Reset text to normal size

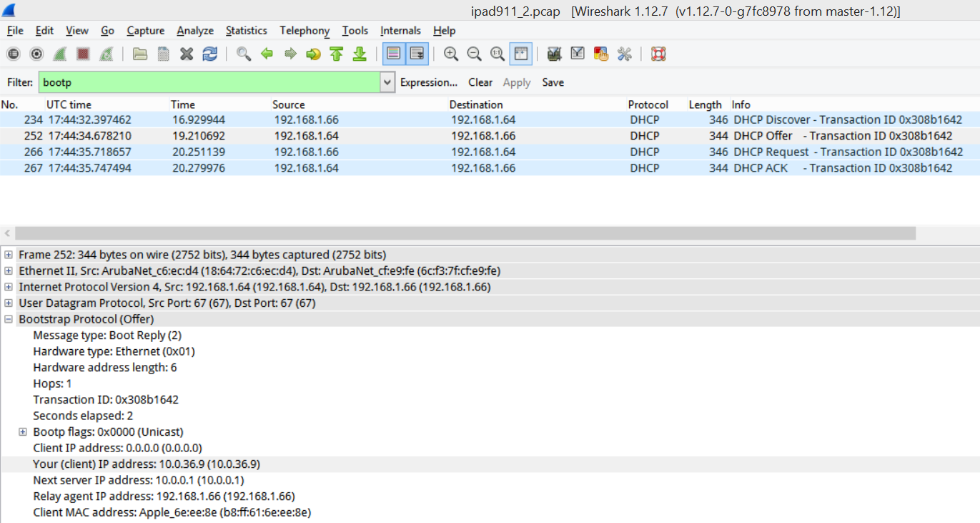(x=498, y=54)
